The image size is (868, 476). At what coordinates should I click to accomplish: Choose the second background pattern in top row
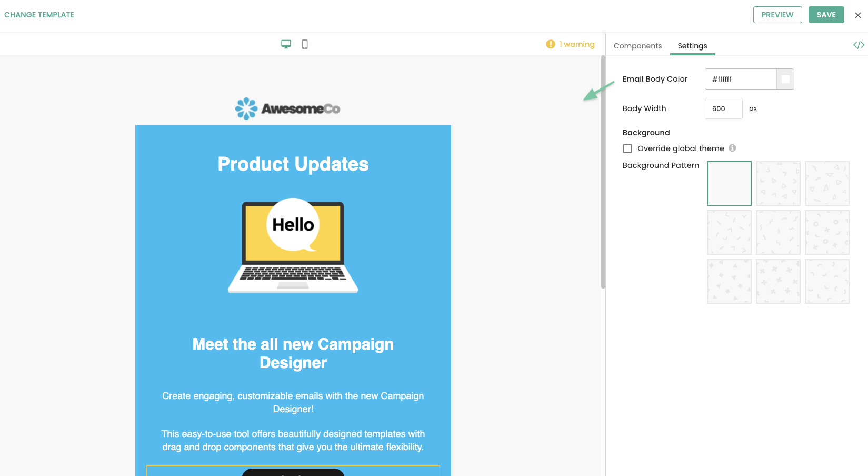tap(778, 183)
